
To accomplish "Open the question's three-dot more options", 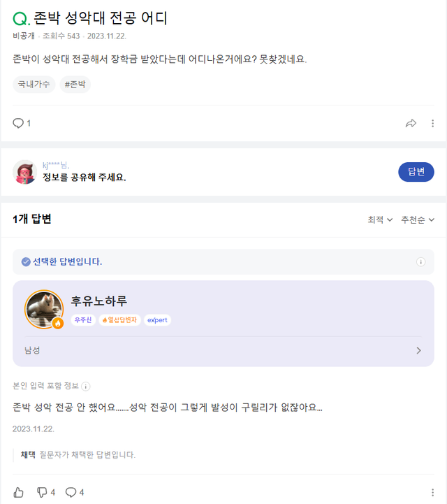I will pos(433,123).
